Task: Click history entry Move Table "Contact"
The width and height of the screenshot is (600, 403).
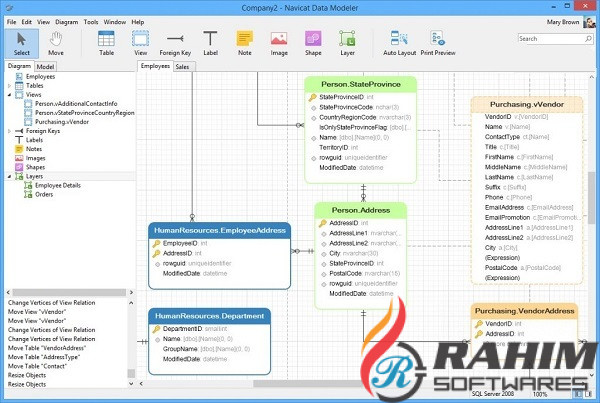Action: point(37,366)
